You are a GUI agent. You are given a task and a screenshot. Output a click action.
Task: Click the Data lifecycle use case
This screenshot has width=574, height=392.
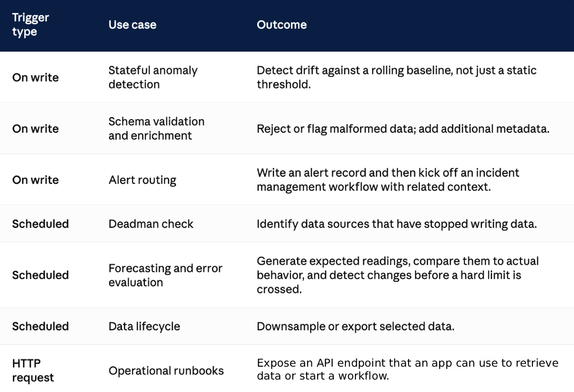pos(144,327)
